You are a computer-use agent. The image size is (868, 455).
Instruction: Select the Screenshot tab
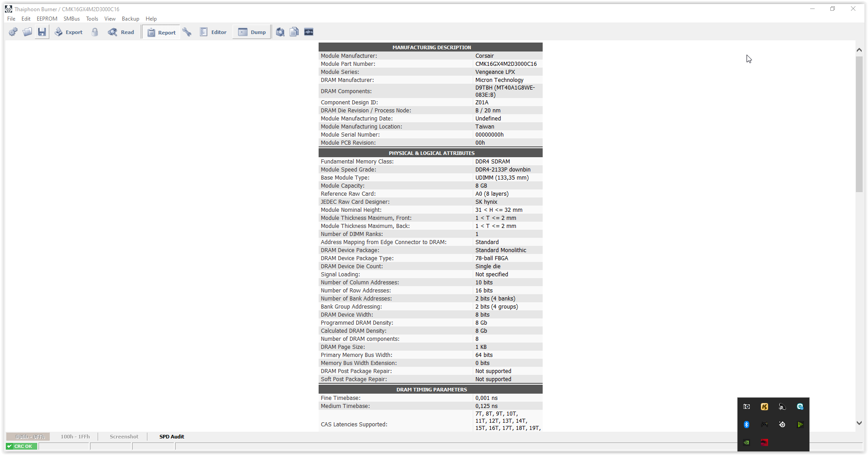[124, 437]
